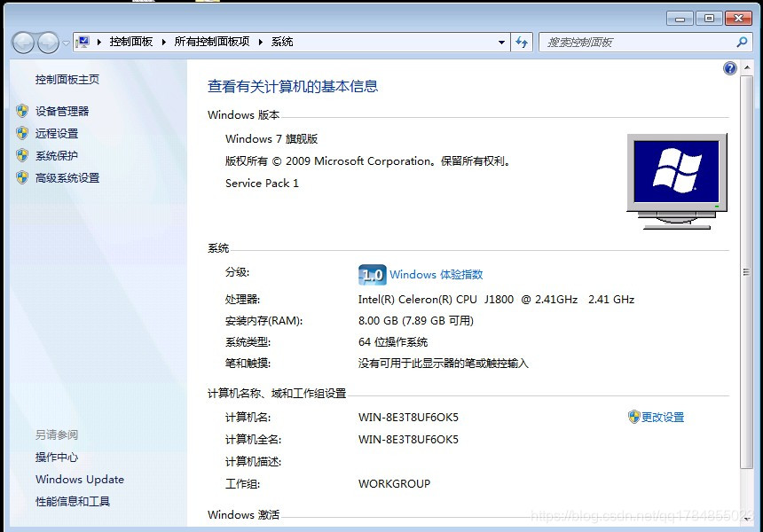The width and height of the screenshot is (763, 532).
Task: Click the magnifier search icon
Action: click(x=742, y=43)
